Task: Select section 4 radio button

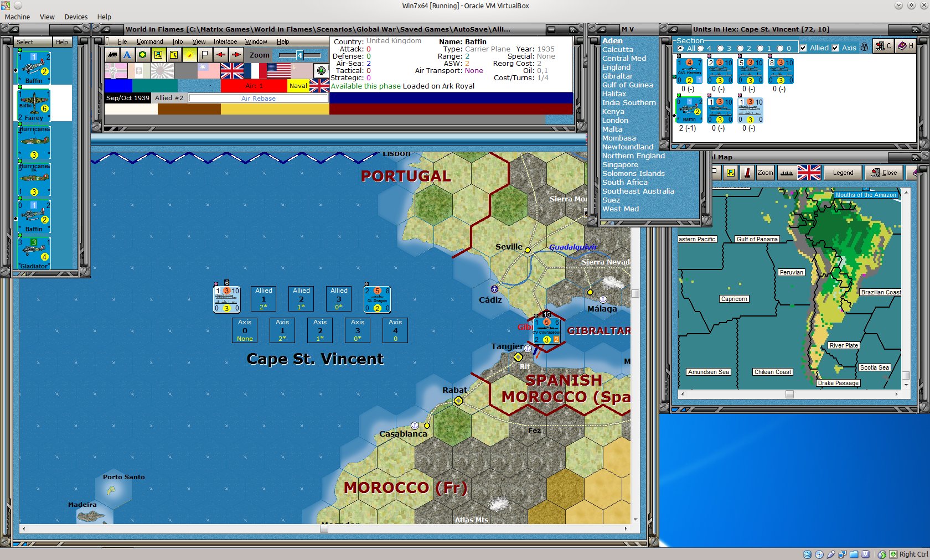Action: (x=701, y=48)
